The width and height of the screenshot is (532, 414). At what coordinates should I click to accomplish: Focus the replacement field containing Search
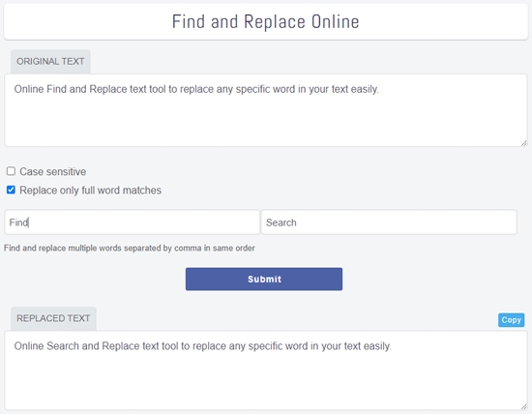coord(389,222)
